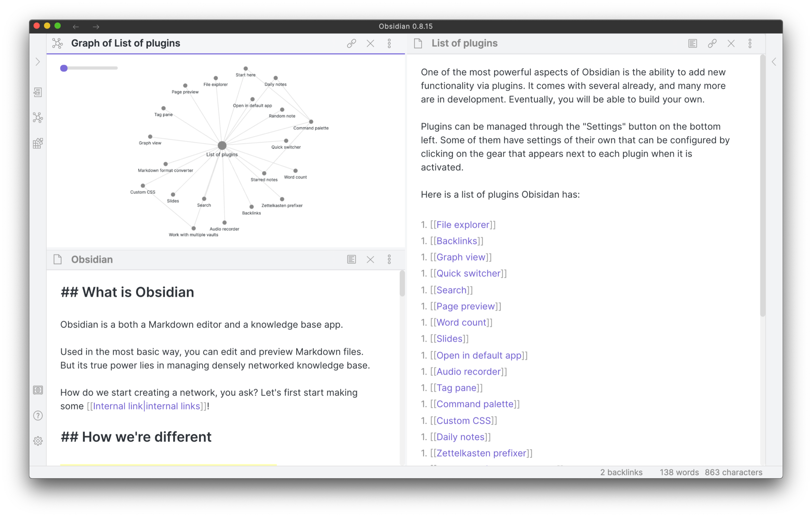Open the vault switcher icon near bottom left
Screen dimensions: 812x517
click(38, 390)
